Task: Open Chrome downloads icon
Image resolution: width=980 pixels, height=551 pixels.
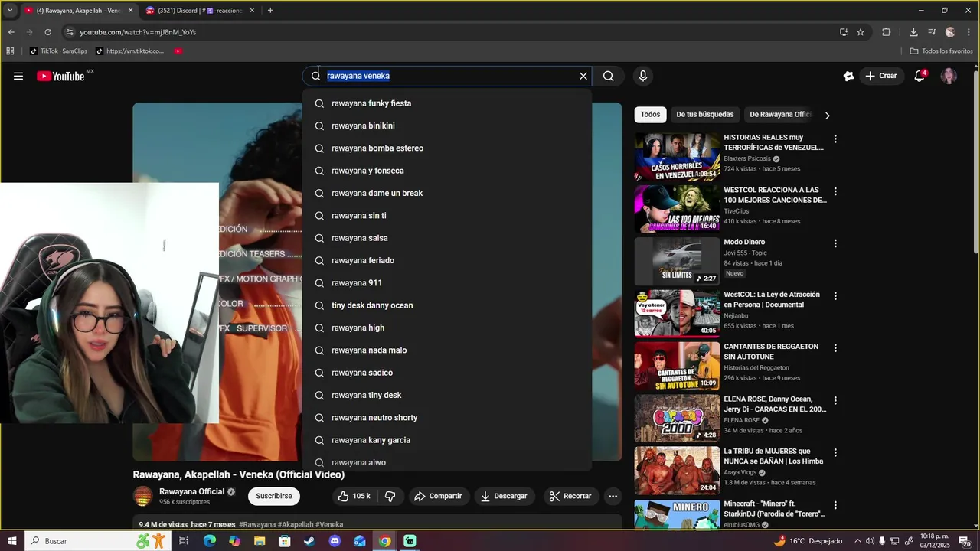Action: (913, 32)
